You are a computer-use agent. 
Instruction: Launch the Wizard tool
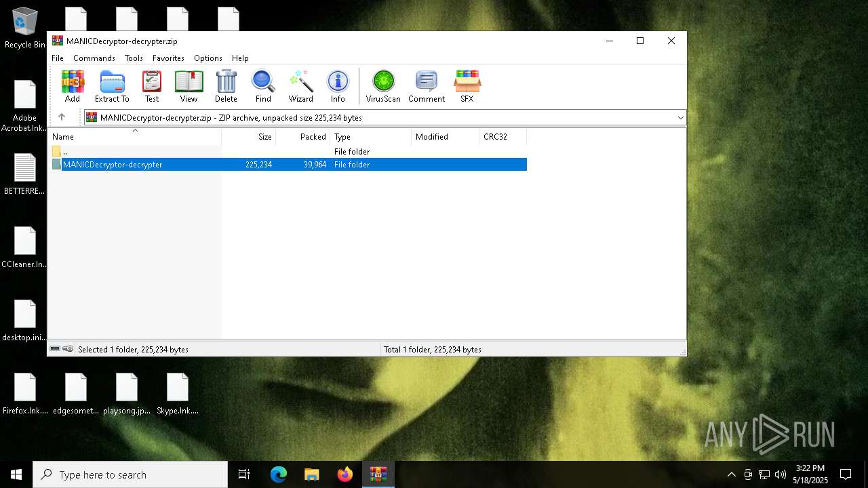pyautogui.click(x=300, y=86)
